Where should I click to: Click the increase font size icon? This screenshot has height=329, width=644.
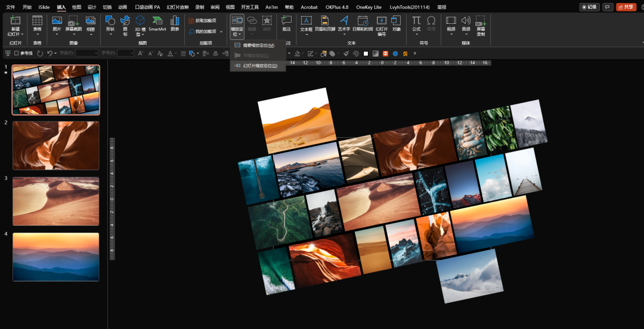pyautogui.click(x=141, y=54)
